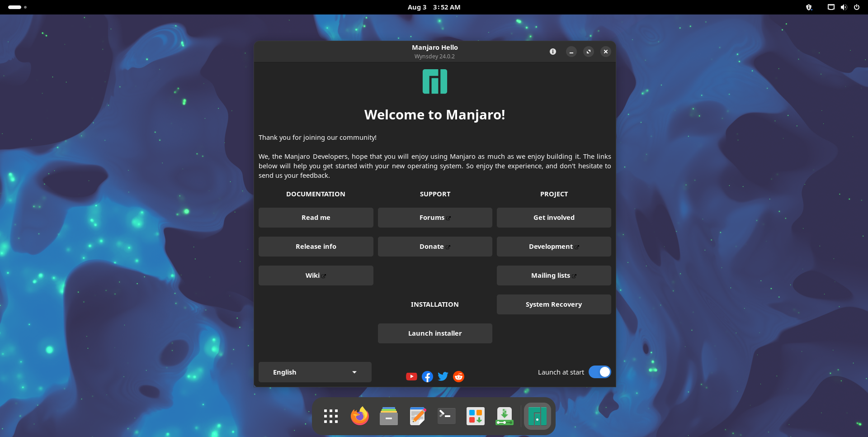Open the Development link
868x437 pixels.
point(554,247)
